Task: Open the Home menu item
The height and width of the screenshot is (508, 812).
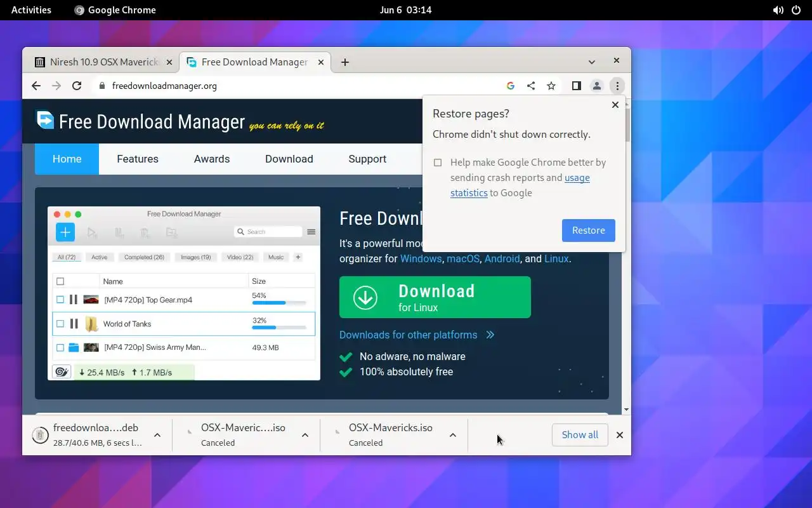Action: pos(67,159)
